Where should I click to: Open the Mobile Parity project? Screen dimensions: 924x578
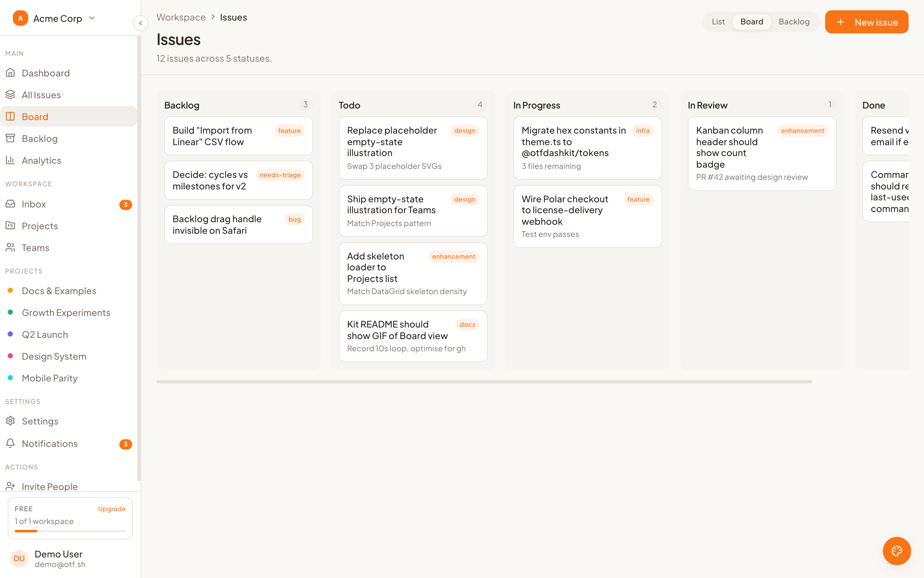[69, 378]
